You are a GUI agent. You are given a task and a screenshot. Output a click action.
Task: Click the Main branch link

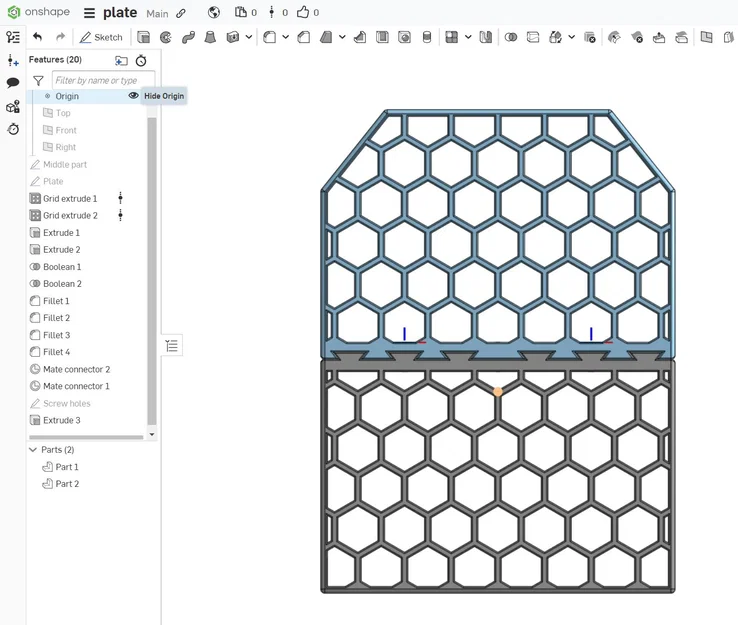(x=157, y=14)
